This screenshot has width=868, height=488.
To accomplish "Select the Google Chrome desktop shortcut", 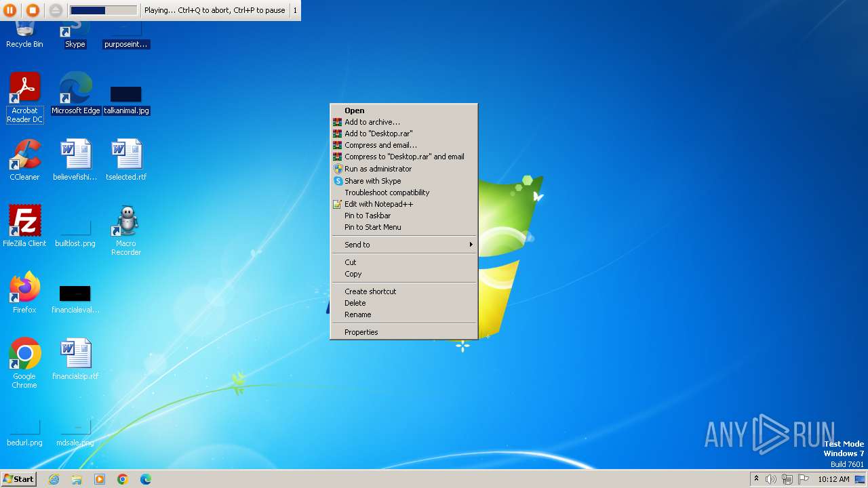I will pos(24,363).
